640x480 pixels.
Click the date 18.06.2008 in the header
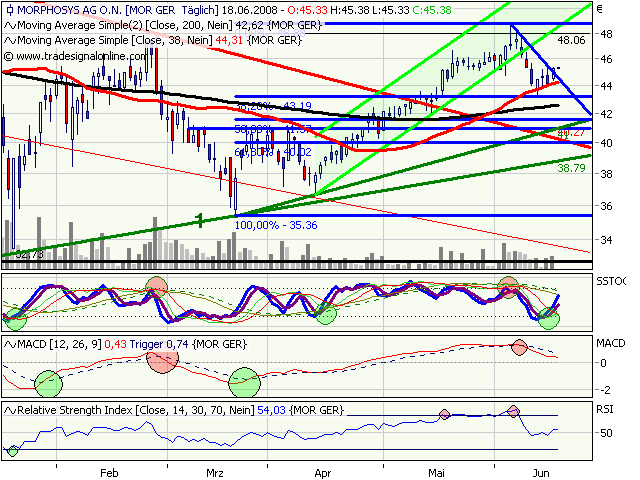click(249, 10)
